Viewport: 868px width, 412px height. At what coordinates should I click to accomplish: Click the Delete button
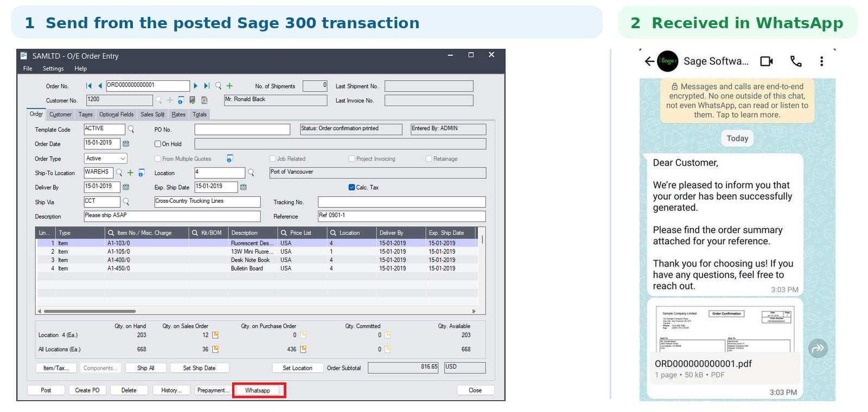129,390
